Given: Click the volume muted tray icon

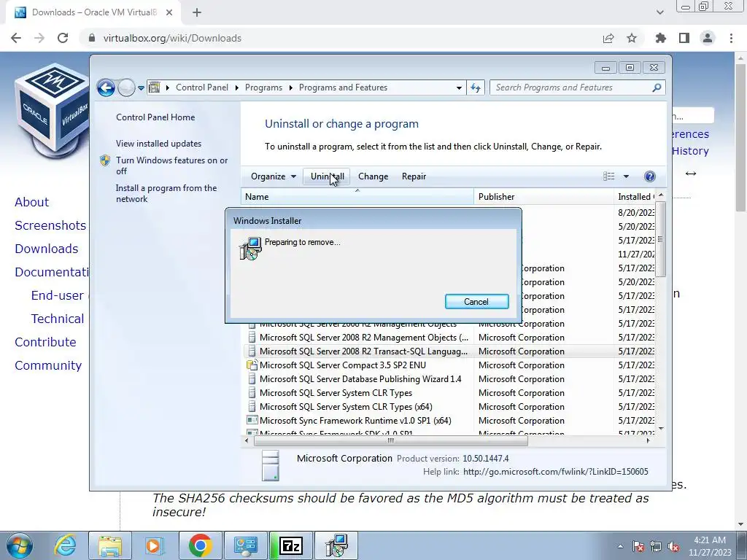Looking at the screenshot, I should pos(673,547).
